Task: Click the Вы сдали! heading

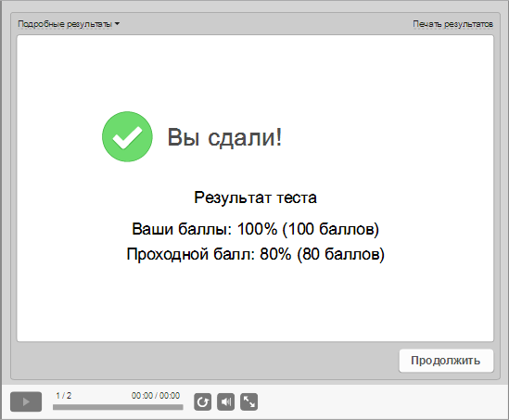Action: (224, 137)
